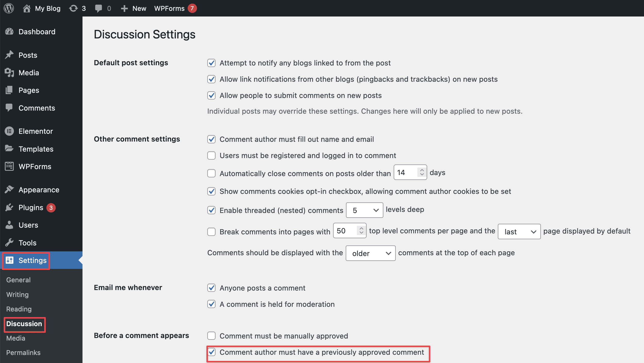Enable users must be registered checkbox

(211, 155)
